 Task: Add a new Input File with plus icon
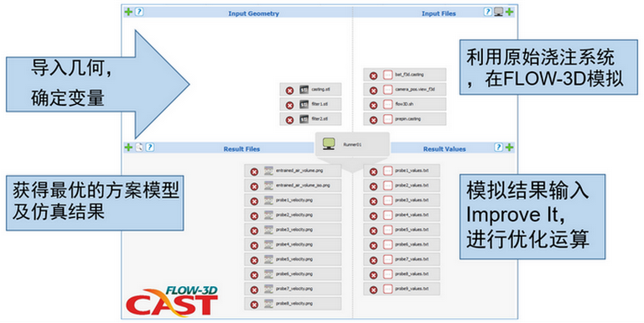click(509, 12)
